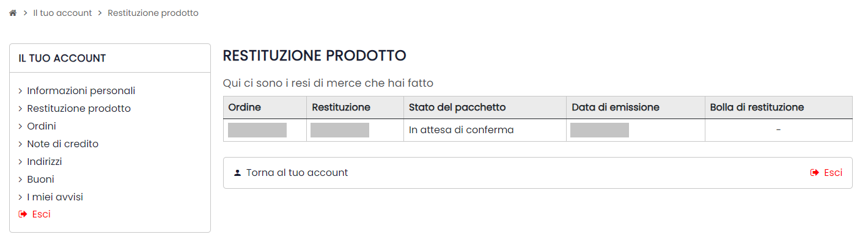Click the user icon beside Torna al tuo account
This screenshot has height=248, width=868.
[238, 173]
